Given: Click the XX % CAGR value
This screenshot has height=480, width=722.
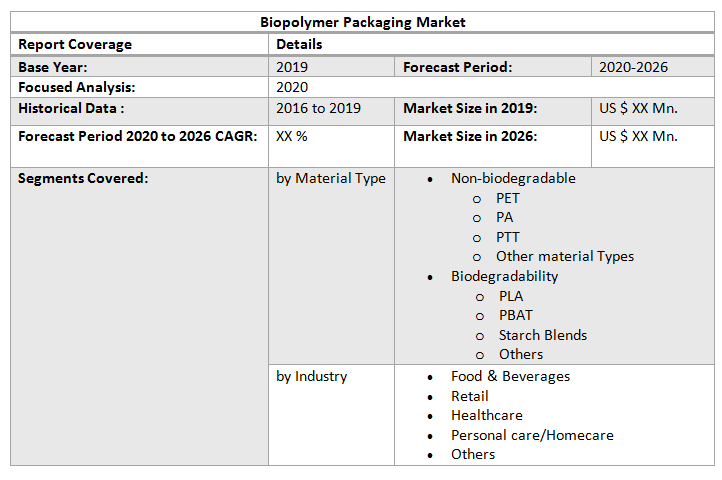Looking at the screenshot, I should pos(292,136).
